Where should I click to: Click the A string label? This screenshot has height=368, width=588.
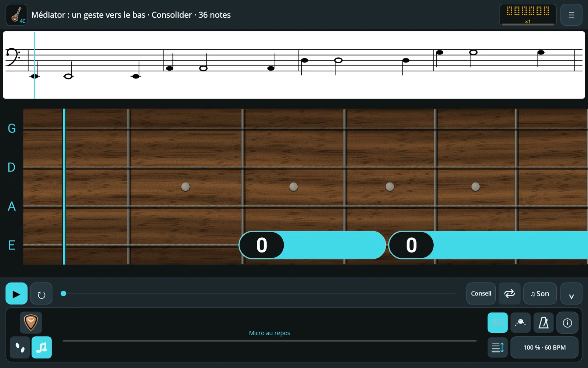(x=12, y=206)
